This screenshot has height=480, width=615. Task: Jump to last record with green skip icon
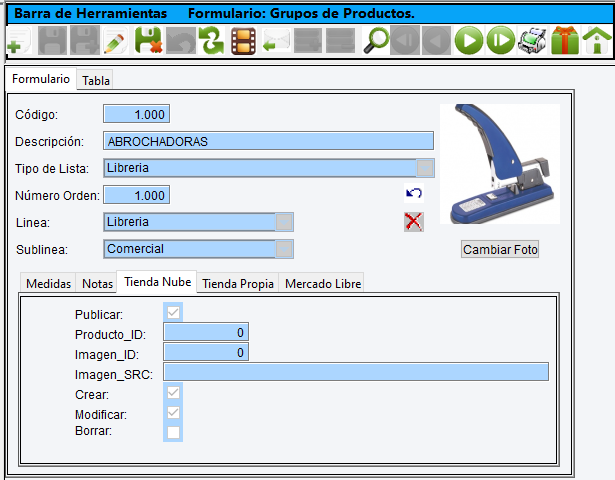501,40
